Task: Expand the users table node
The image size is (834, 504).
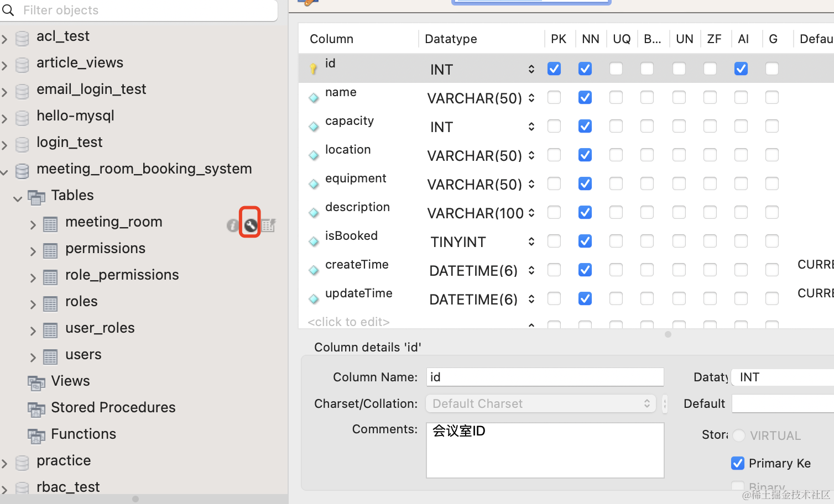Action: (x=33, y=357)
